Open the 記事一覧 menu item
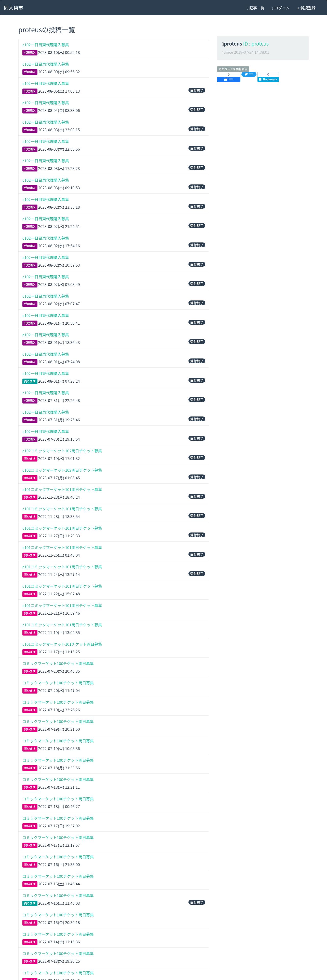This screenshot has height=980, width=327. [x=255, y=8]
